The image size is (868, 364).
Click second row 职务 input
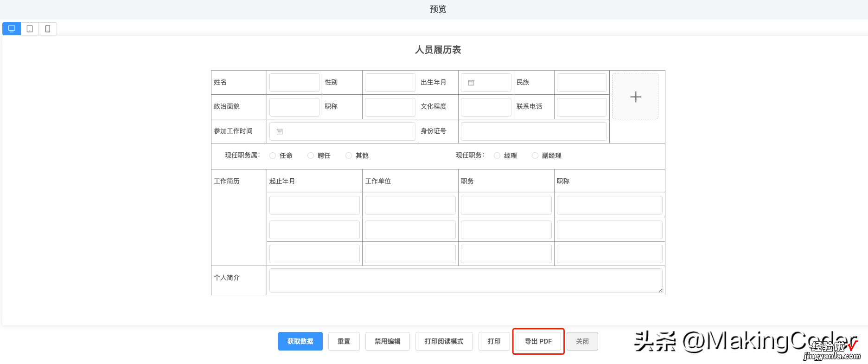coord(506,230)
